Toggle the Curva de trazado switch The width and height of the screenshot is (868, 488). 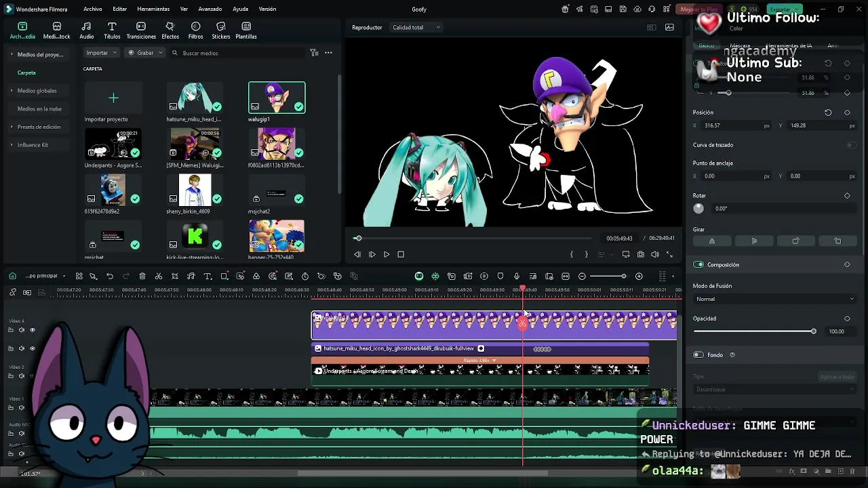pyautogui.click(x=851, y=145)
